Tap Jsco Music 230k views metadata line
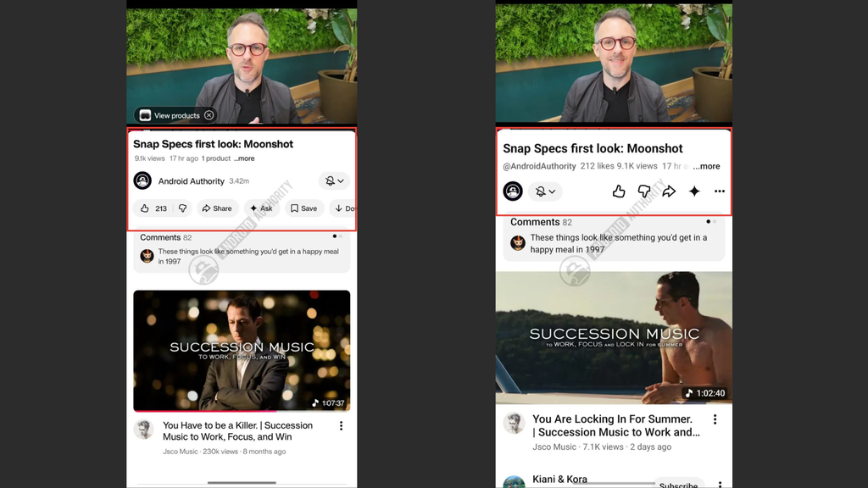Image resolution: width=868 pixels, height=488 pixels. pyautogui.click(x=224, y=452)
